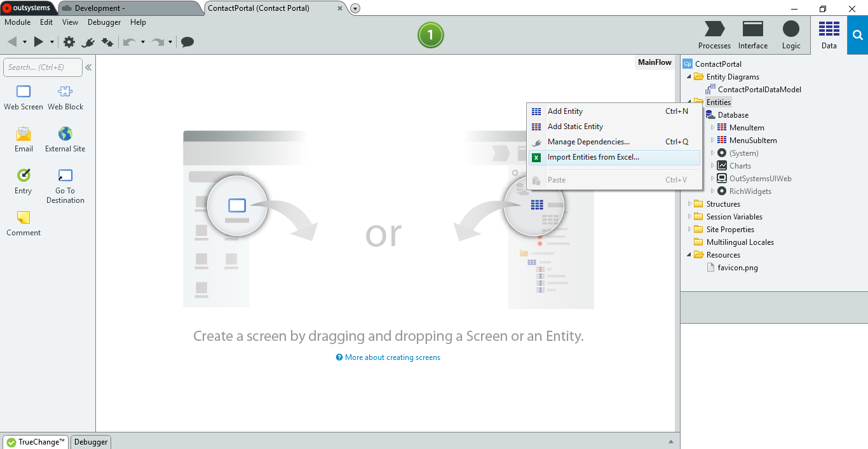Switch to the Development environment tab
The width and height of the screenshot is (868, 449).
click(130, 8)
